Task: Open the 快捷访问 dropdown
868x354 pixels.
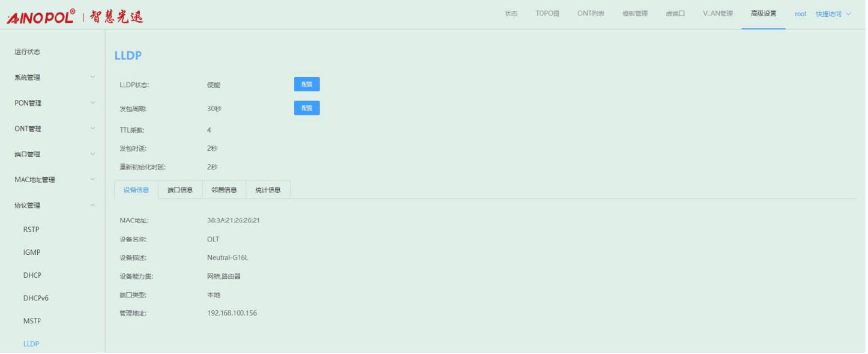Action: (x=833, y=14)
